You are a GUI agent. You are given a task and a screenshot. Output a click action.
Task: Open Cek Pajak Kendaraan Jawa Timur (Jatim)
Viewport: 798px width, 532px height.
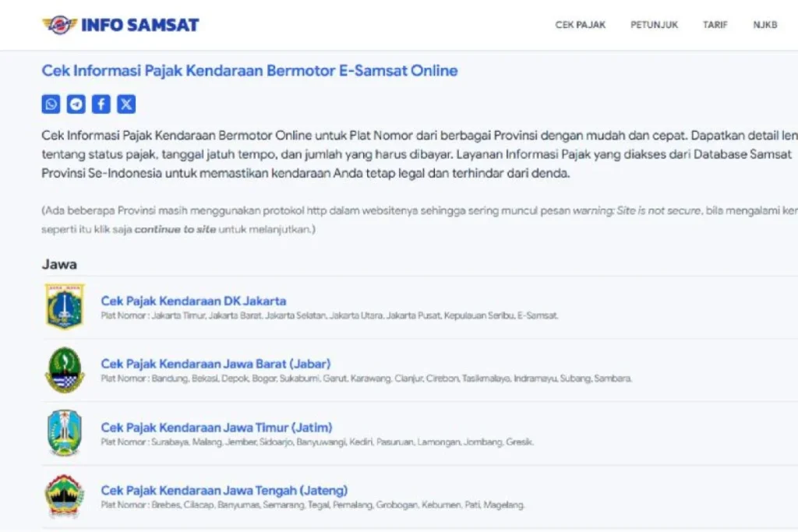[x=217, y=427]
